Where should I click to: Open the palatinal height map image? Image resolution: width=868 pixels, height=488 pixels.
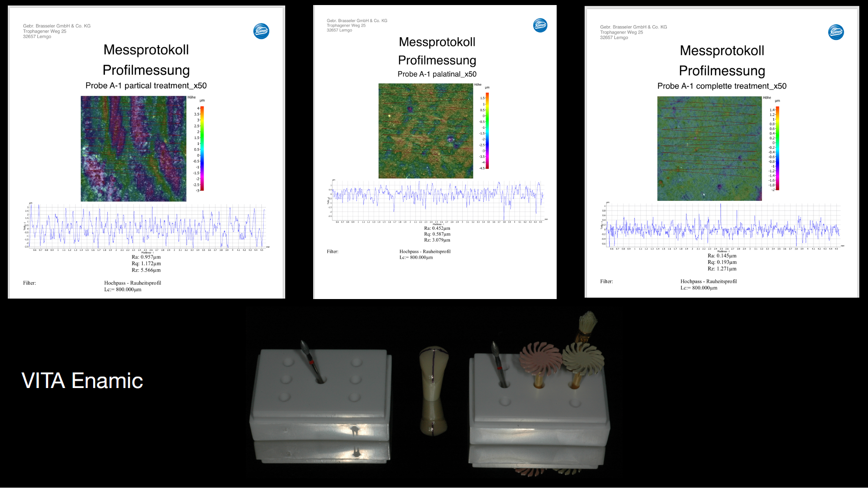pyautogui.click(x=426, y=131)
